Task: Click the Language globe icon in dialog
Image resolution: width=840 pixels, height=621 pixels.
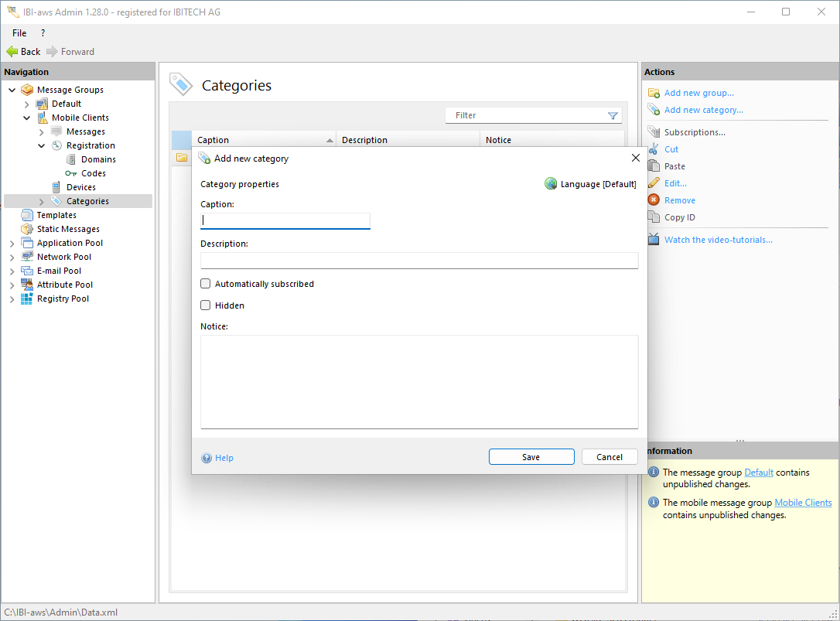Action: (x=551, y=184)
